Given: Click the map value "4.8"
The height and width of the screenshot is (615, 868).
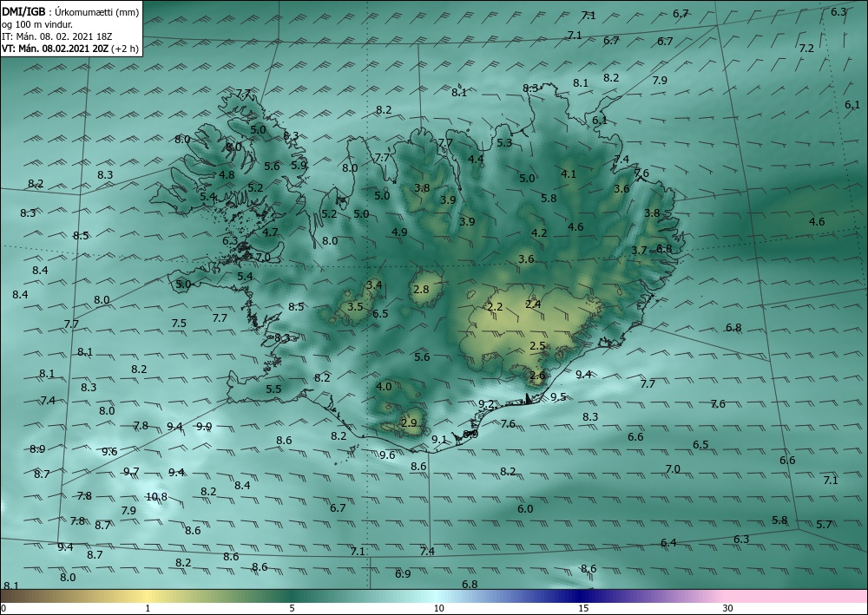Looking at the screenshot, I should 227,174.
